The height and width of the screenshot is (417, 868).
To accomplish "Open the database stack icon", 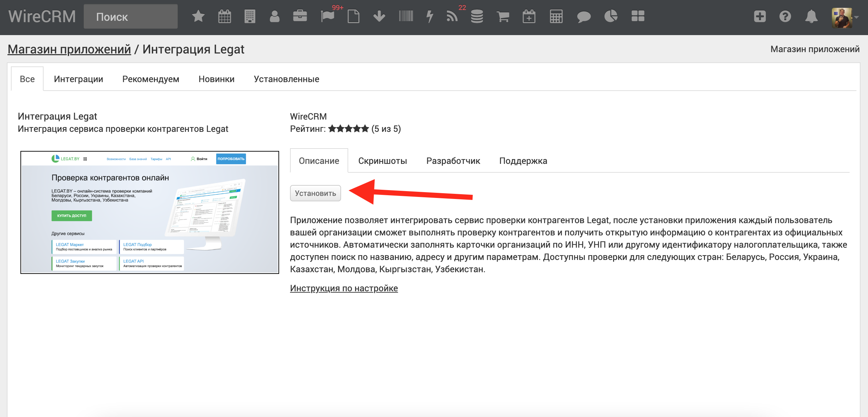I will point(477,16).
